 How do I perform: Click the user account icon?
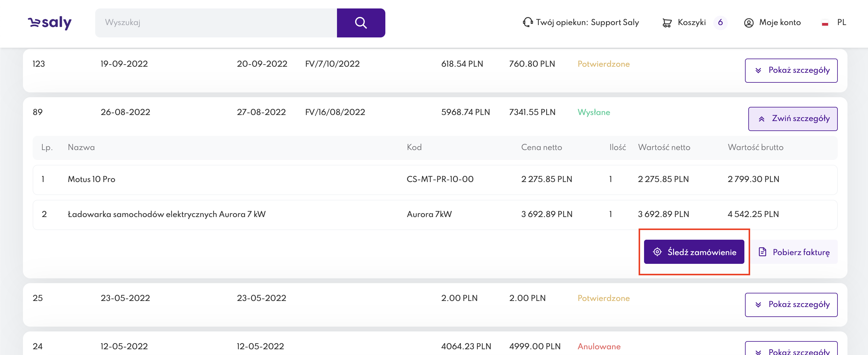click(748, 23)
